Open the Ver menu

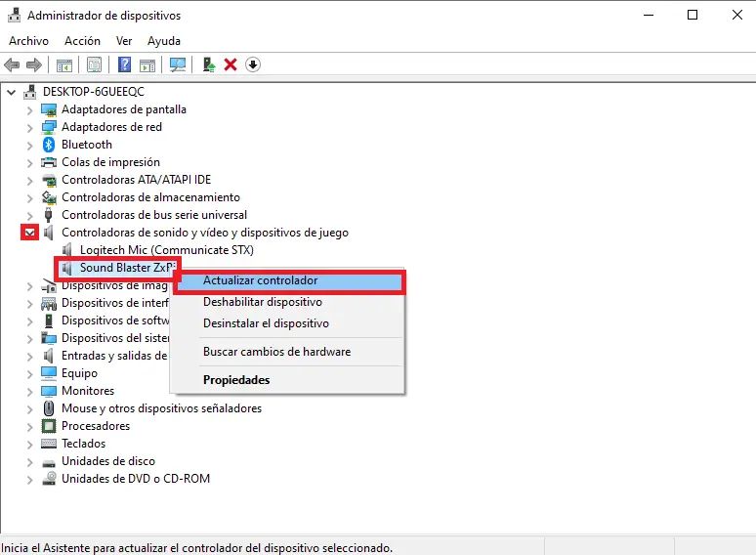point(124,41)
